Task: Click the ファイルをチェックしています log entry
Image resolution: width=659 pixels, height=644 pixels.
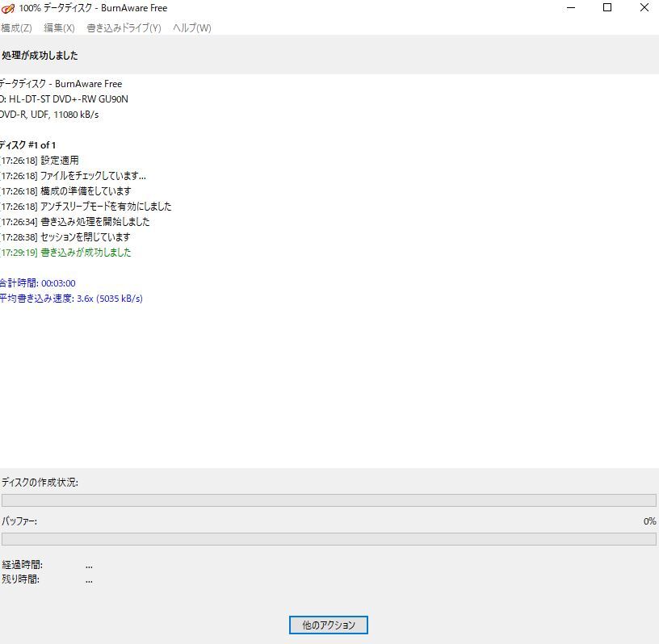Action: [x=73, y=176]
